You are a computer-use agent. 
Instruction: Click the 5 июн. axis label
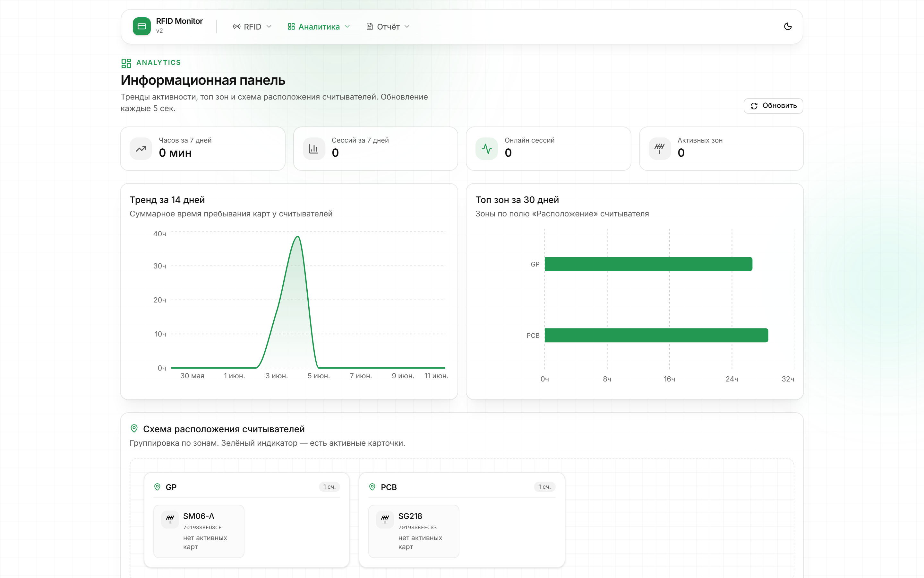[319, 376]
